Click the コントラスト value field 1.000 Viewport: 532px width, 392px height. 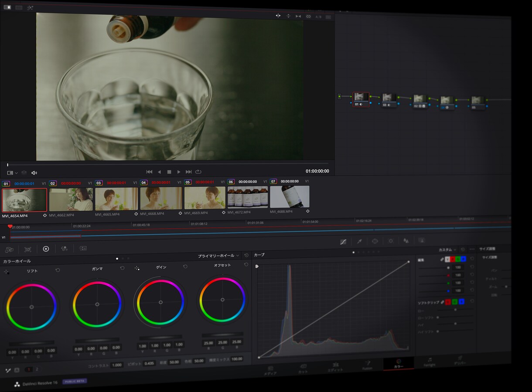[x=117, y=365]
